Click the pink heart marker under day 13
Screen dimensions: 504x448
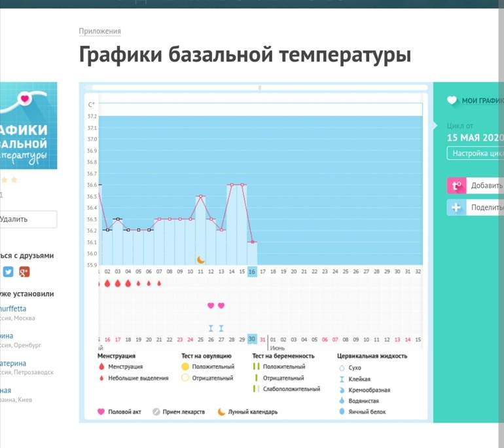coord(221,306)
